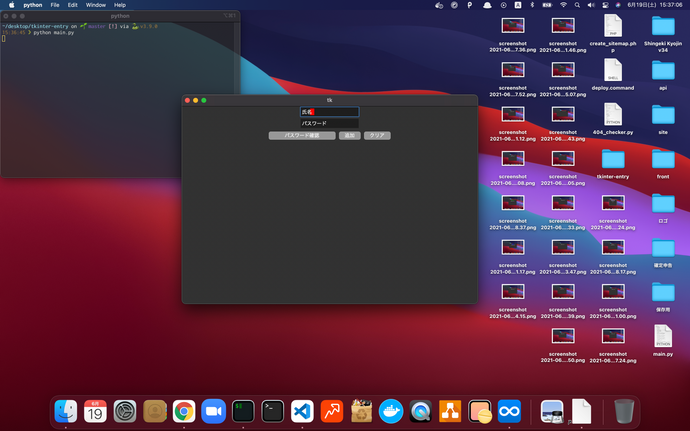690x431 pixels.
Task: Open the pink app with yellow pill in dock
Action: click(x=480, y=411)
